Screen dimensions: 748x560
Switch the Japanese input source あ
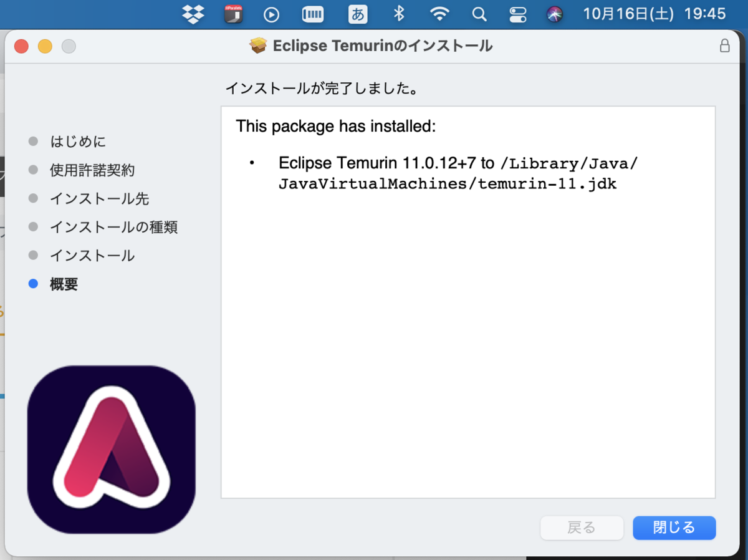357,14
